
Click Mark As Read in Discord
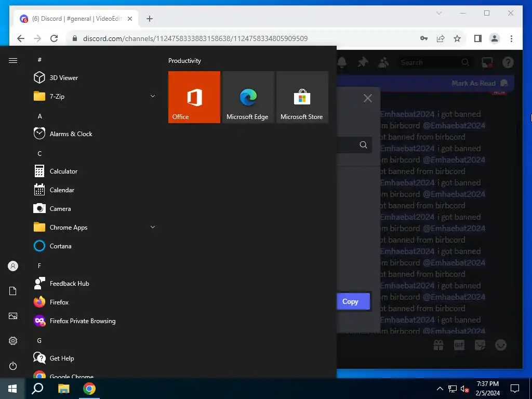point(480,83)
